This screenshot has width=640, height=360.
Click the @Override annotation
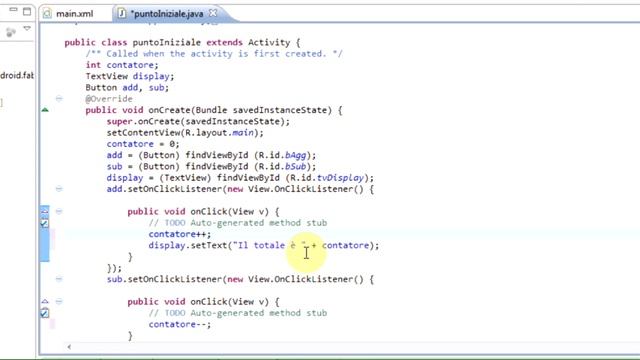(109, 99)
